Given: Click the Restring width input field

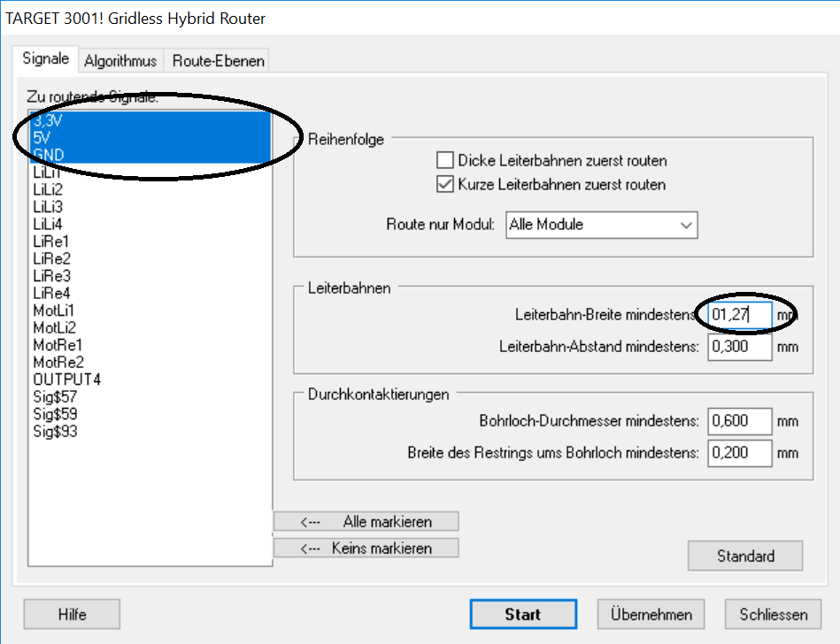Looking at the screenshot, I should click(739, 453).
